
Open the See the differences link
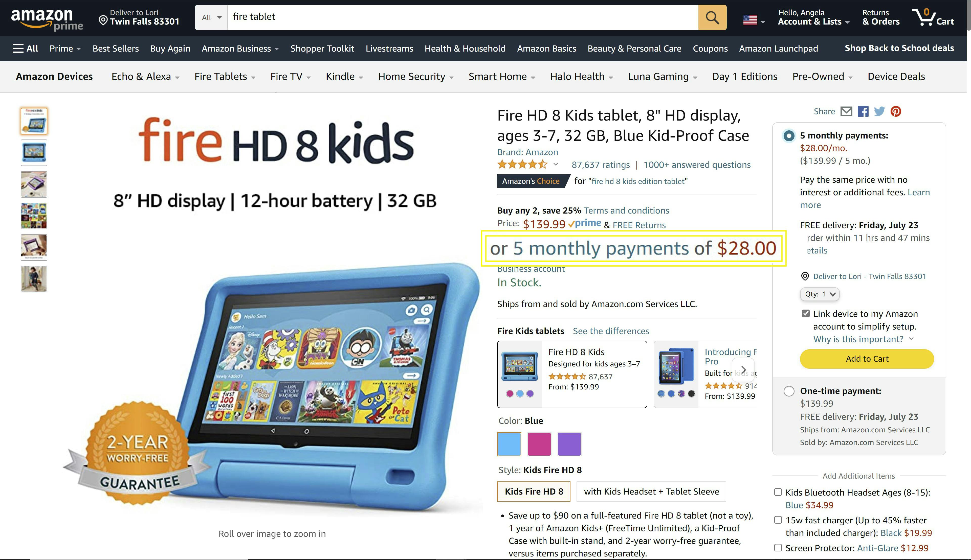pos(611,331)
